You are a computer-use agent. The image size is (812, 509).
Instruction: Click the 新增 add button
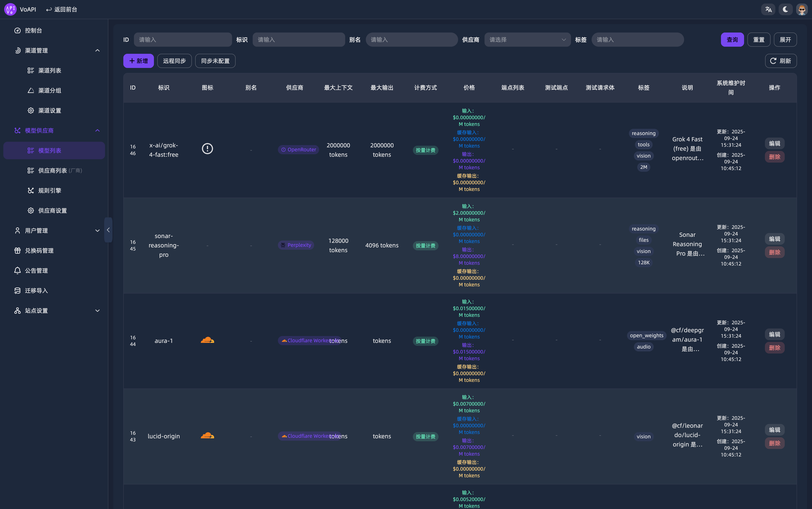138,61
